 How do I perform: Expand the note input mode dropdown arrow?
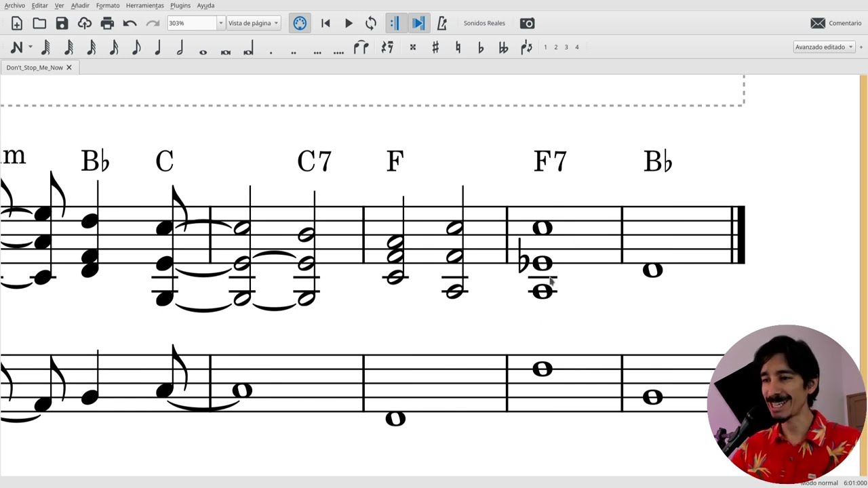pyautogui.click(x=31, y=47)
